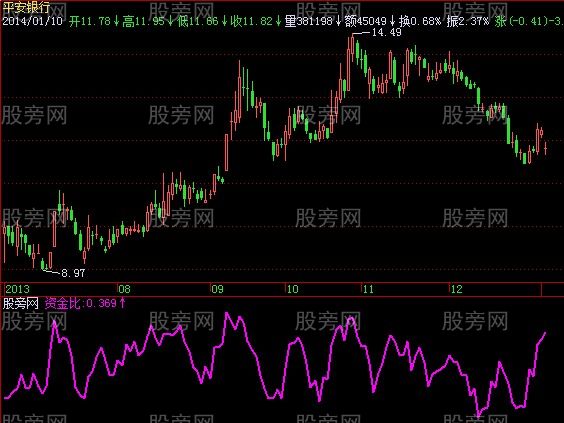
Task: Click the last candlestick on the chart
Action: coord(546,148)
